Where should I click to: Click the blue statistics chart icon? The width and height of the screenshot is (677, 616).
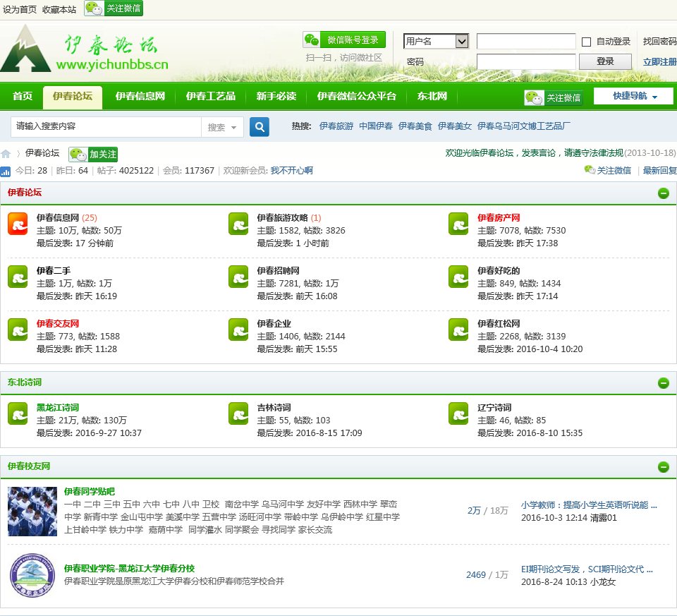click(x=5, y=171)
